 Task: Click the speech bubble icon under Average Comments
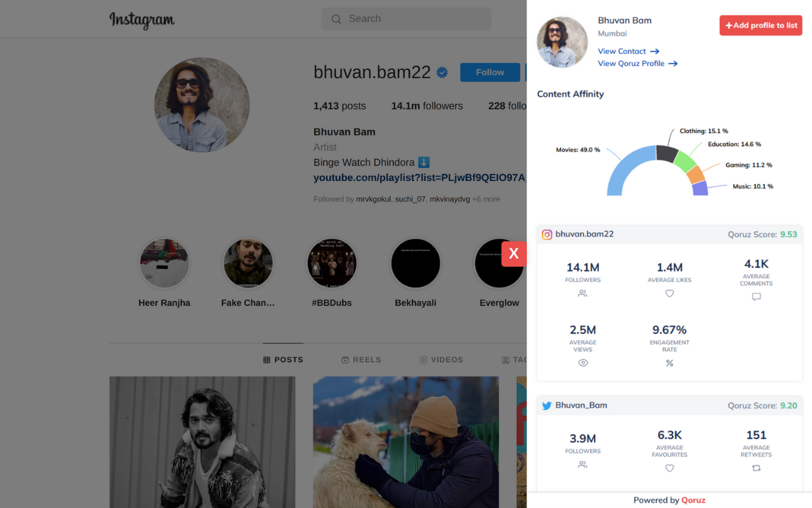756,297
